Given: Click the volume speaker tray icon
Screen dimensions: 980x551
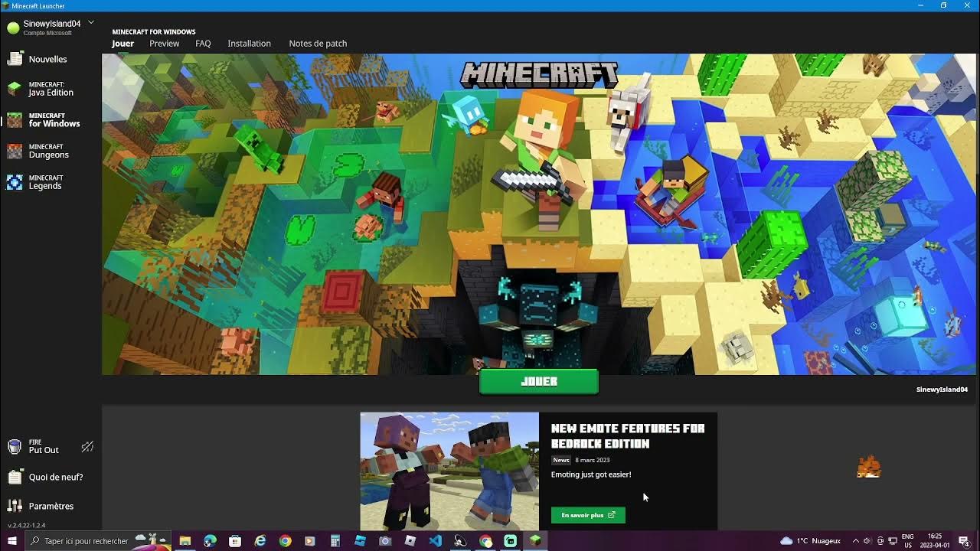Looking at the screenshot, I should pyautogui.click(x=867, y=541).
